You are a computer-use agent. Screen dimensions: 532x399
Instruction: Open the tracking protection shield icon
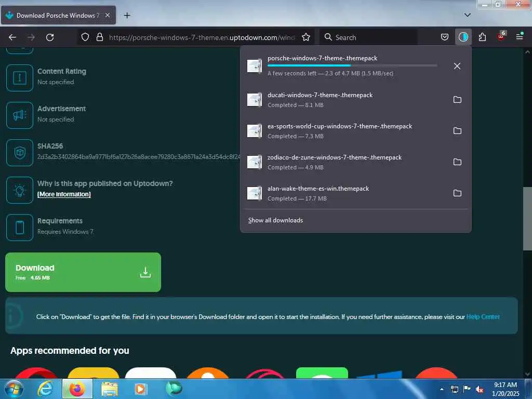click(85, 37)
